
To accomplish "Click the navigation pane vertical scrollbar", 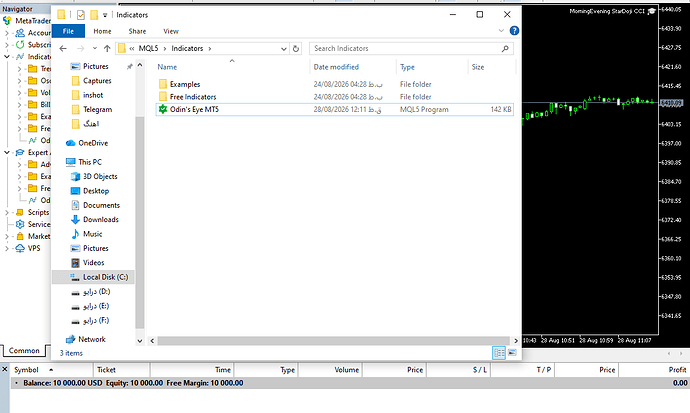I will pos(139,222).
